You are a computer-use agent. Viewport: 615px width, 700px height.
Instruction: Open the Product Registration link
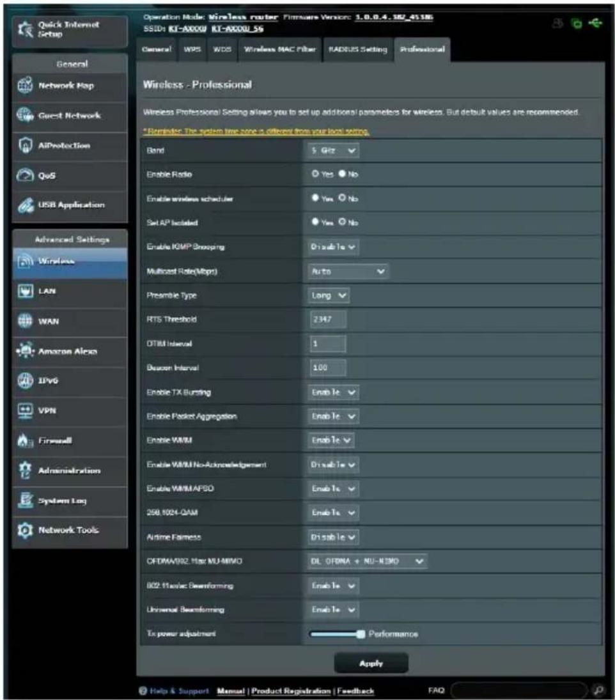pos(291,691)
